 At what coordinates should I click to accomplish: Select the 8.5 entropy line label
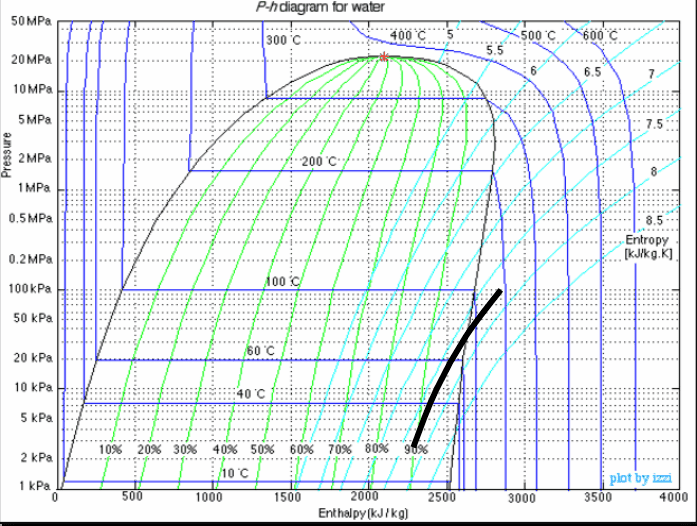click(654, 220)
